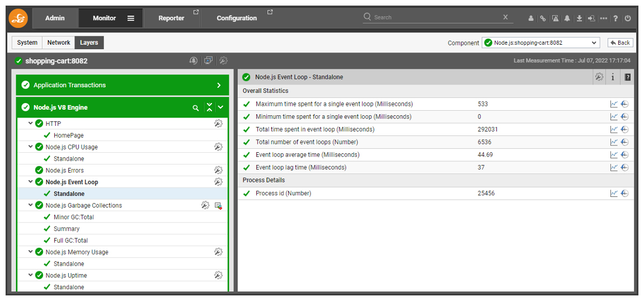Collapse the Node.js Event Loop tree node
644x301 pixels.
pyautogui.click(x=30, y=181)
